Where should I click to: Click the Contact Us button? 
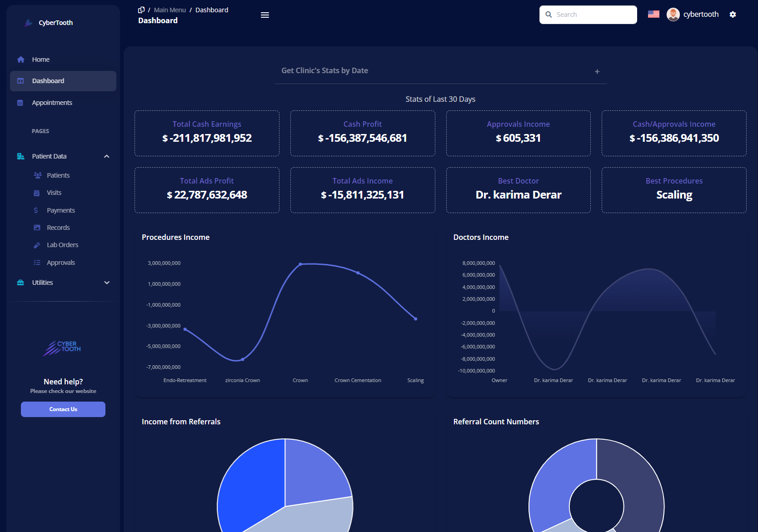click(x=63, y=409)
